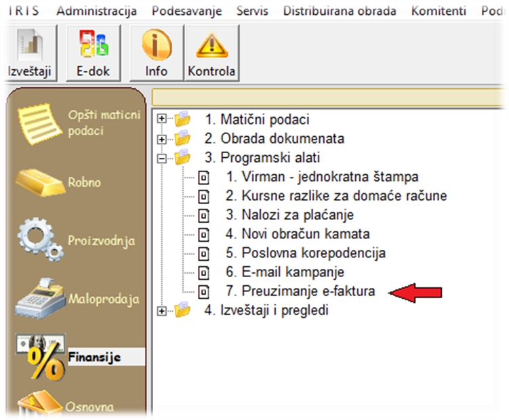Viewport: 509px width, 420px height.
Task: Click document icon beside E-mail kampanje
Action: [203, 272]
